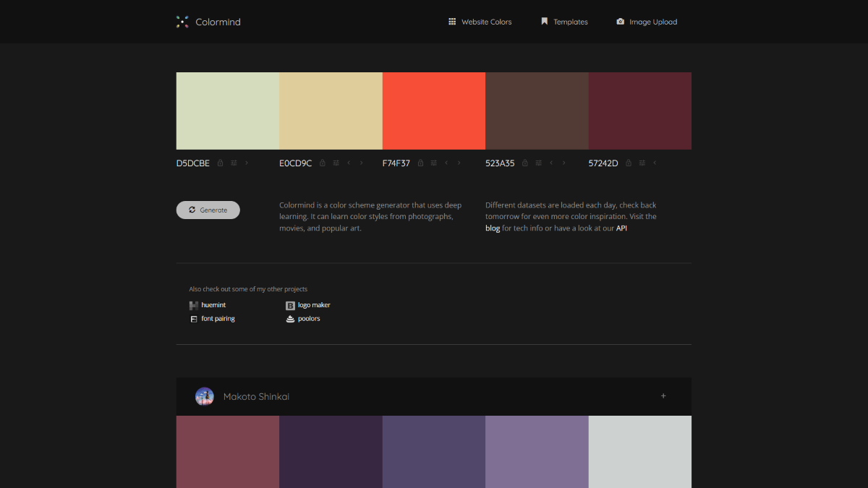Select the E0CD9C color swatch
The image size is (868, 488).
pos(331,111)
